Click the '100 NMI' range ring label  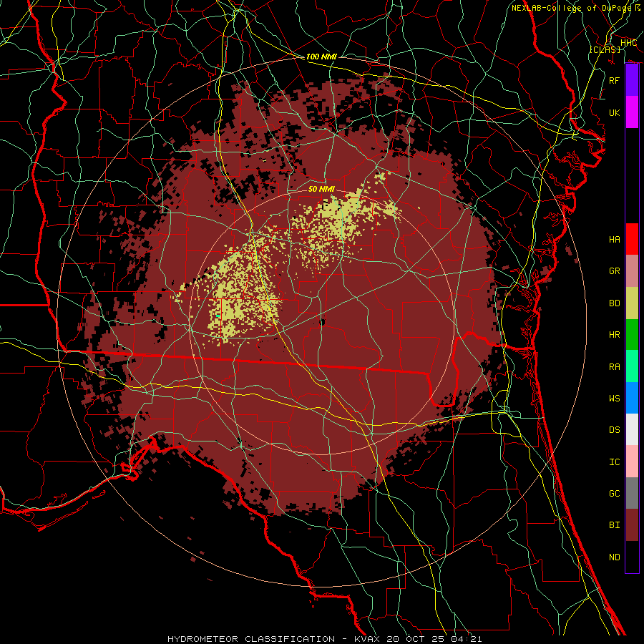[x=321, y=57]
